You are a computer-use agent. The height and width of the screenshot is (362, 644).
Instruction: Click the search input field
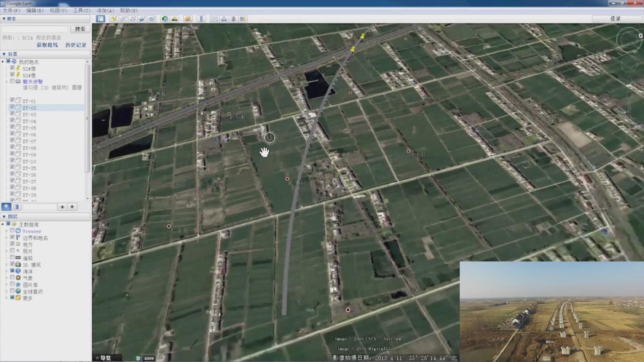35,29
